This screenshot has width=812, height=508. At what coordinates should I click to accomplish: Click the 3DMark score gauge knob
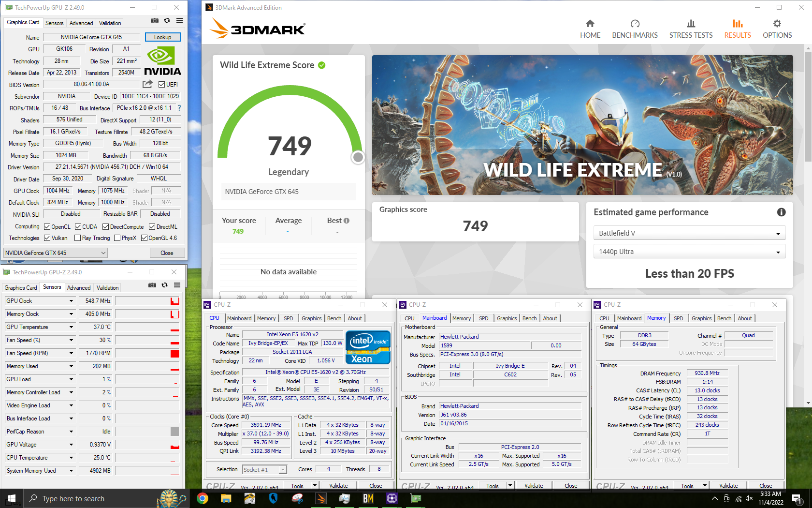pos(358,157)
